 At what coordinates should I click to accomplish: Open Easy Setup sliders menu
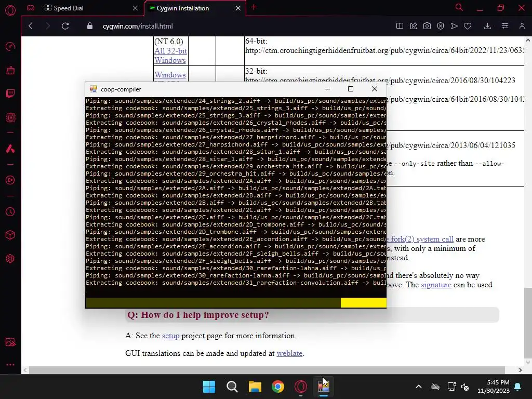tap(505, 26)
